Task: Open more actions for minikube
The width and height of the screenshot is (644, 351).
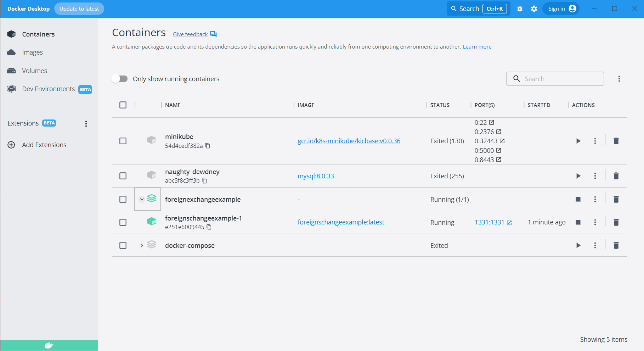Action: click(x=595, y=141)
